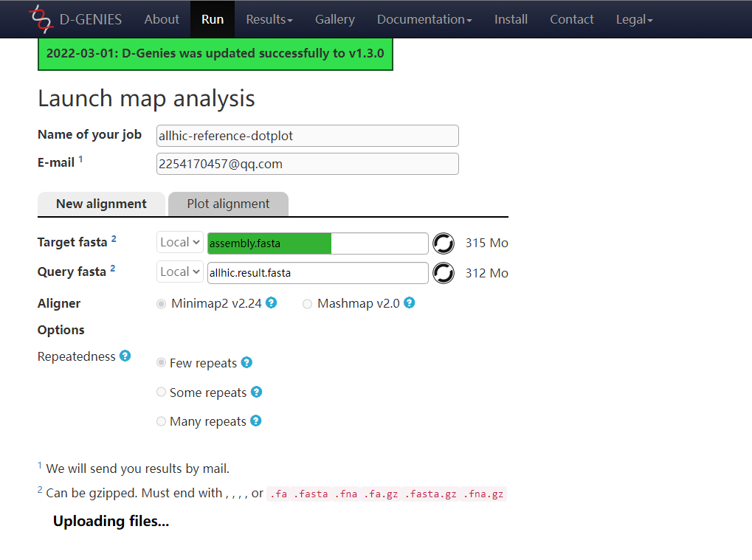Expand the Results menu in navbar
Image resolution: width=752 pixels, height=560 pixels.
[x=269, y=19]
